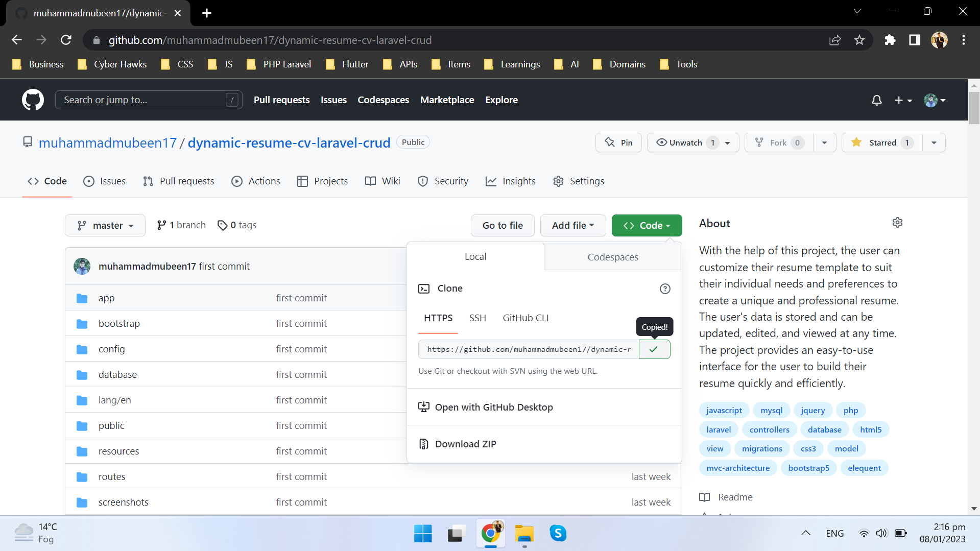Click Open with GitHub Desktop
This screenshot has height=551, width=980.
[486, 408]
